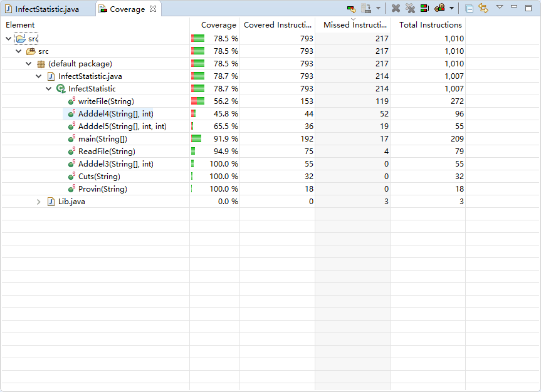541x392 pixels.
Task: Remove all coverage sessions
Action: pyautogui.click(x=410, y=8)
